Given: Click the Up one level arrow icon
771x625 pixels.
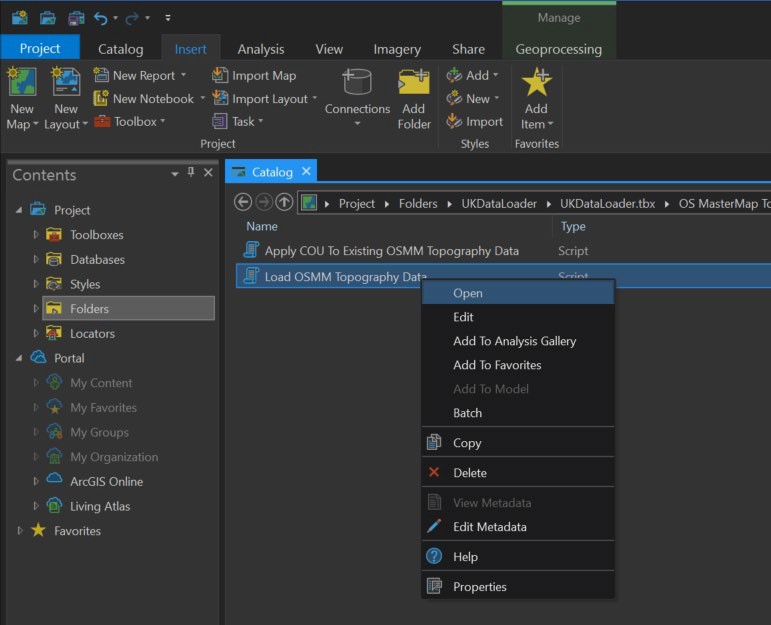Looking at the screenshot, I should 284,202.
